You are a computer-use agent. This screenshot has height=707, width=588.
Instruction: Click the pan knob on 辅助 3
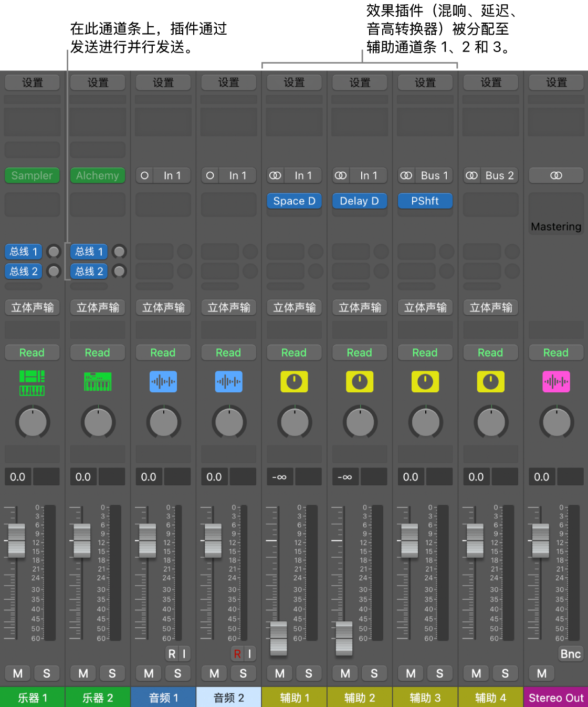(425, 422)
